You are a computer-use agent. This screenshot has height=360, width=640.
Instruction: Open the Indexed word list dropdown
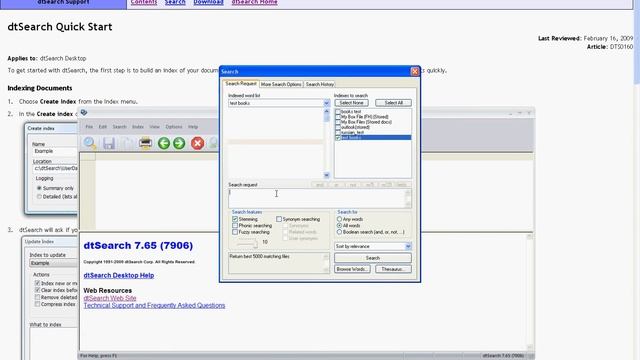[327, 103]
